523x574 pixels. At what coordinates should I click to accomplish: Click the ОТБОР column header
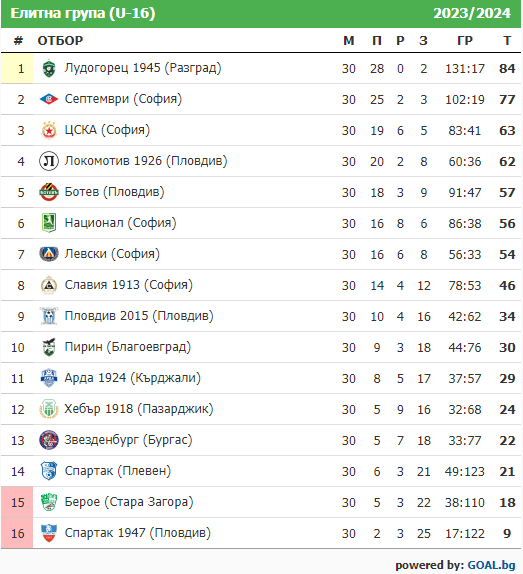click(x=60, y=40)
